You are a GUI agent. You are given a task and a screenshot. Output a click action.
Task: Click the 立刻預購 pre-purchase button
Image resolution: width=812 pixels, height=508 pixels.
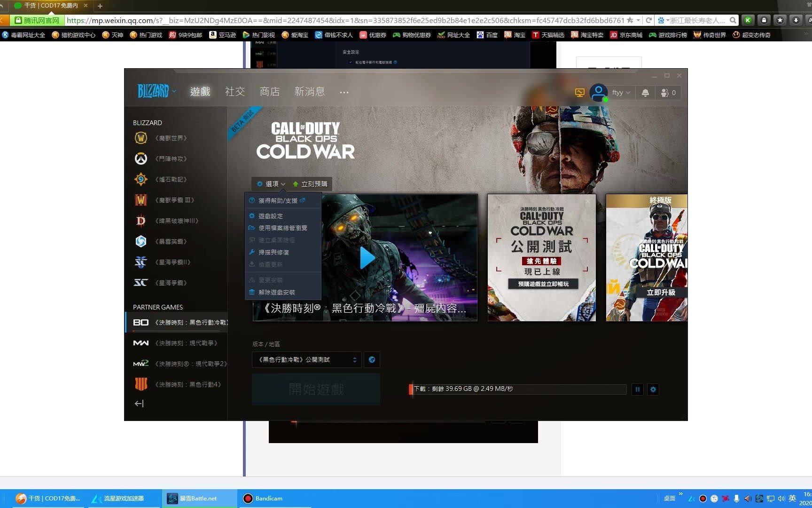click(310, 184)
